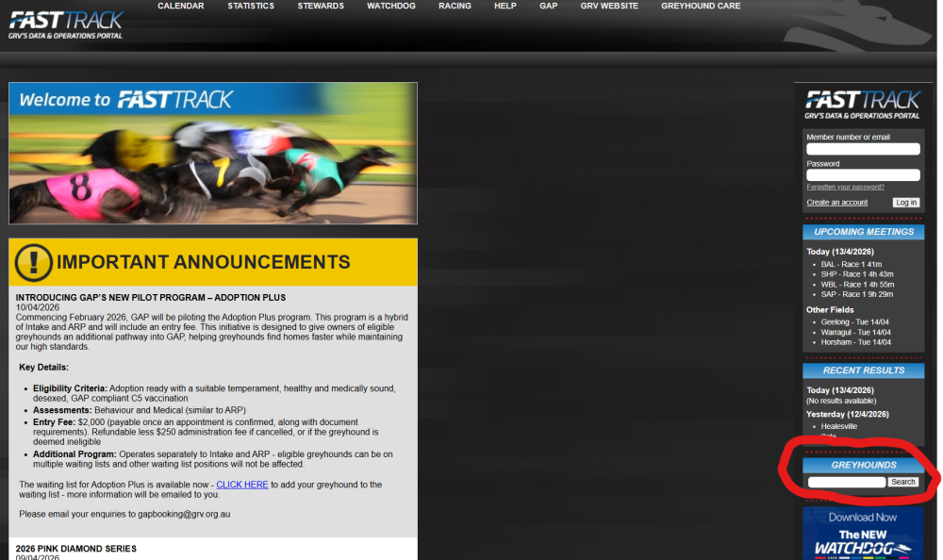Image resolution: width=943 pixels, height=560 pixels.
Task: Open the Greyhound Care menu
Action: click(701, 6)
